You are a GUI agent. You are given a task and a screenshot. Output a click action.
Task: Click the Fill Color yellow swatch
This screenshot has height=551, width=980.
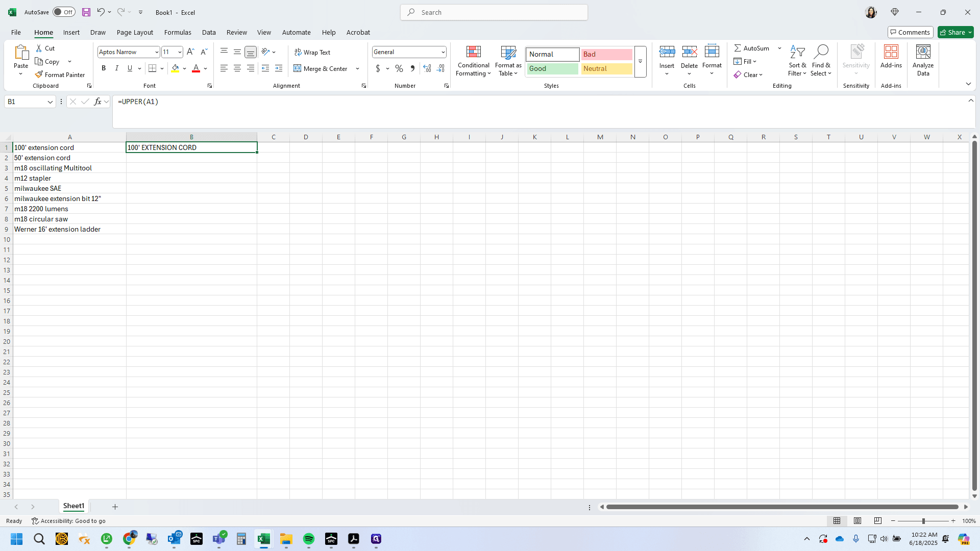(175, 68)
